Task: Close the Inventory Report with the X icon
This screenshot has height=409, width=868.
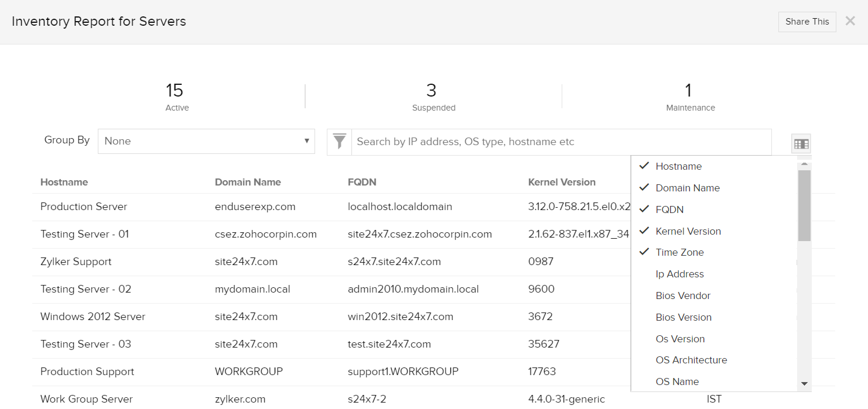Action: (850, 21)
